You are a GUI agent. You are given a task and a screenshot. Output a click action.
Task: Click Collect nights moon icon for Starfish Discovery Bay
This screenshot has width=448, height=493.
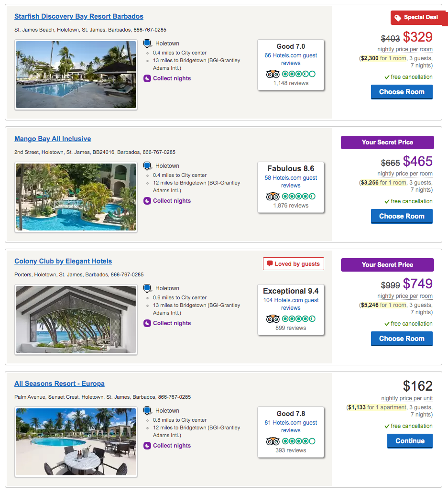[147, 78]
